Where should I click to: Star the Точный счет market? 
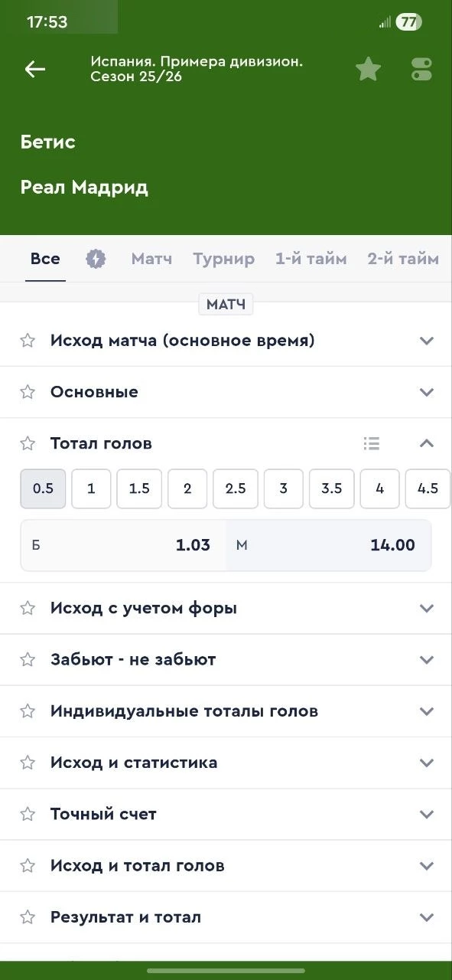pyautogui.click(x=28, y=814)
